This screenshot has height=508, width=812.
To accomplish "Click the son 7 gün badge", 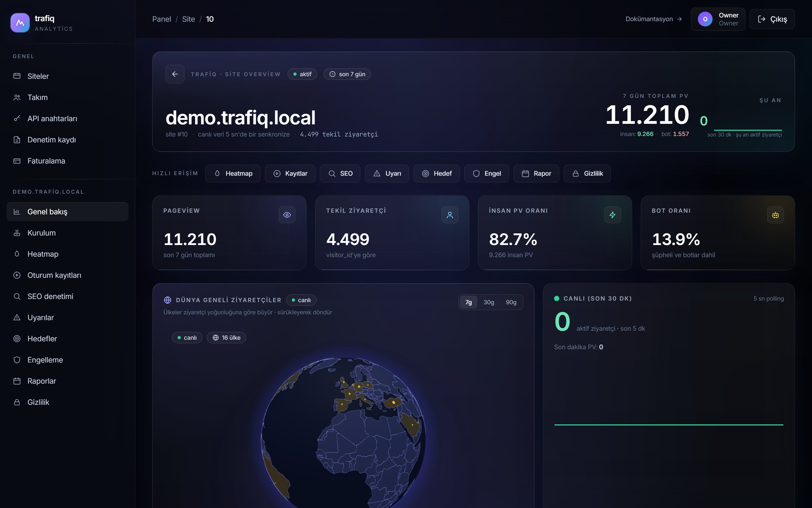I will [x=347, y=74].
